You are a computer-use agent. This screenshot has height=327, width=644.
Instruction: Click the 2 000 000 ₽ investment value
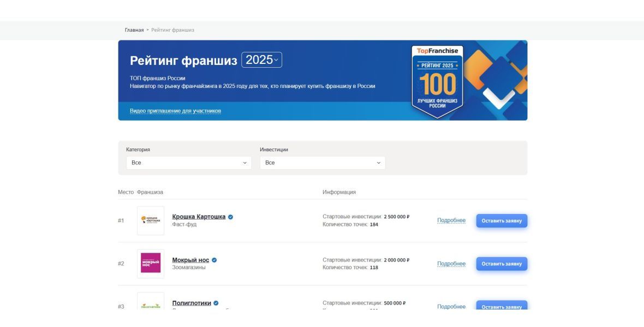(397, 260)
